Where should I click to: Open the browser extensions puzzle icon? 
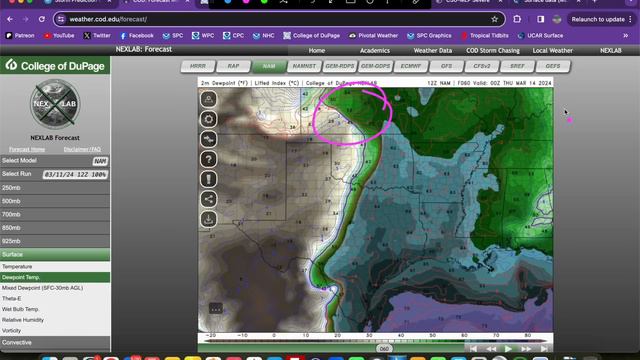tap(517, 19)
